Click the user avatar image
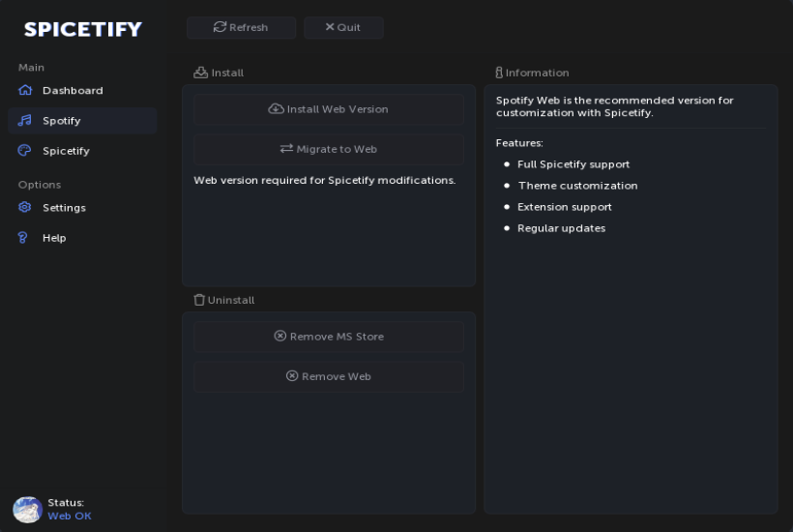Viewport: 793px width, 532px height. coord(27,509)
